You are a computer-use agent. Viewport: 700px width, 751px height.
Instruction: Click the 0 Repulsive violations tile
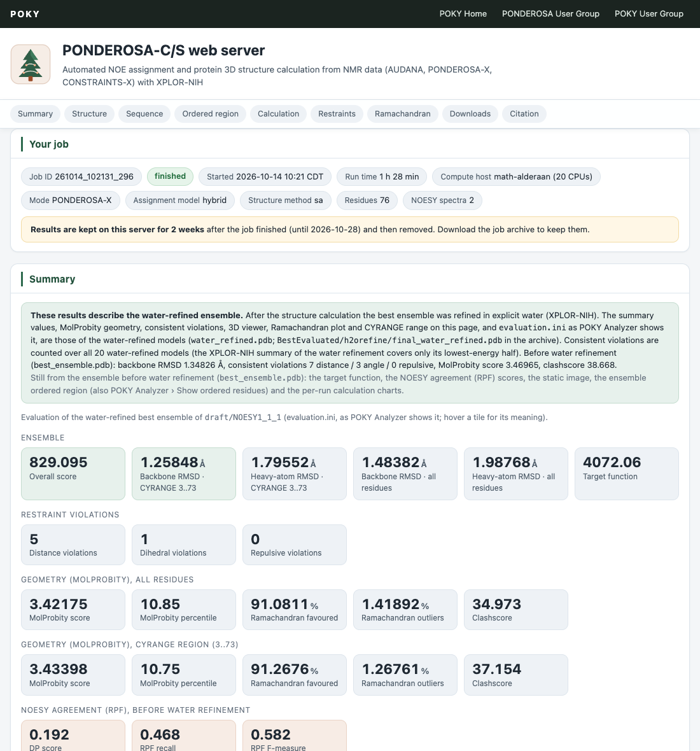click(295, 545)
